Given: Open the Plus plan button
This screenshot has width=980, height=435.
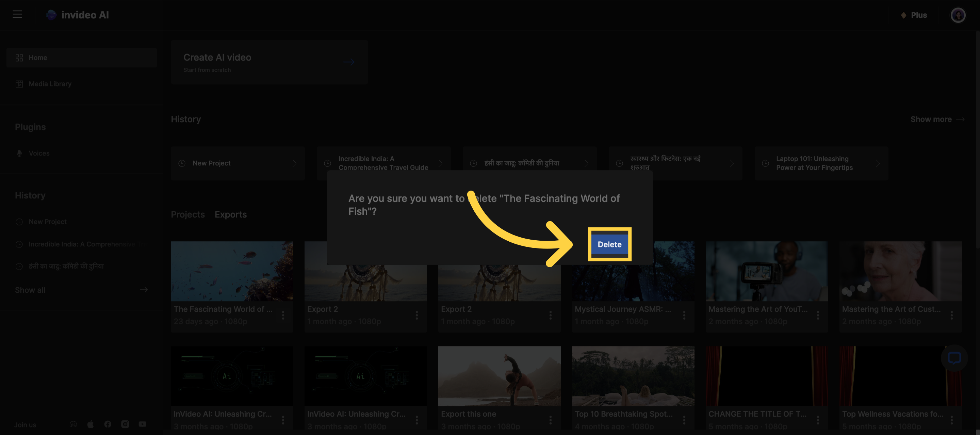Looking at the screenshot, I should (x=914, y=15).
